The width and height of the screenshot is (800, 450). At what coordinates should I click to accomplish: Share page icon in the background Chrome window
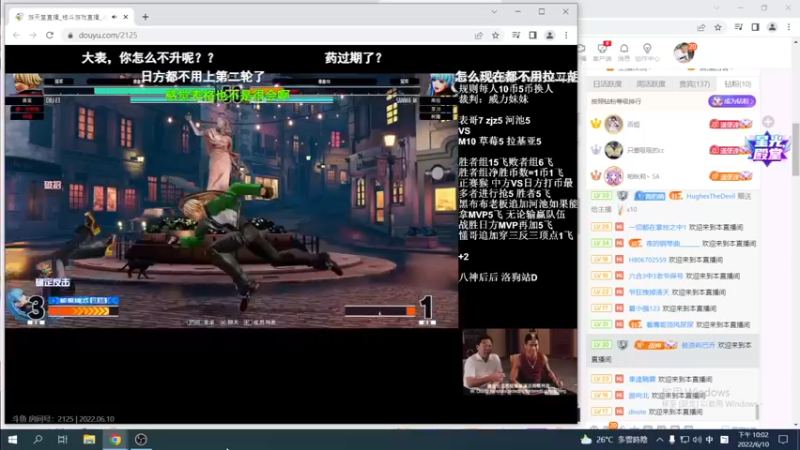[701, 27]
